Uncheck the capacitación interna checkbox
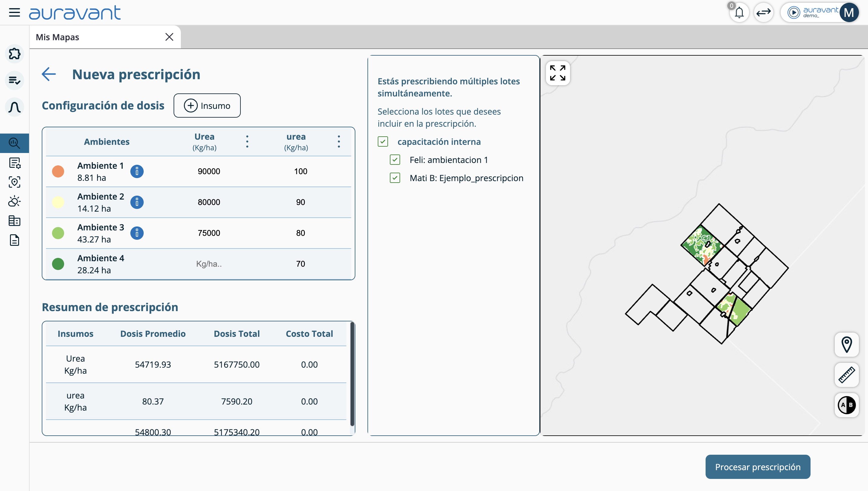The image size is (868, 491). tap(383, 141)
